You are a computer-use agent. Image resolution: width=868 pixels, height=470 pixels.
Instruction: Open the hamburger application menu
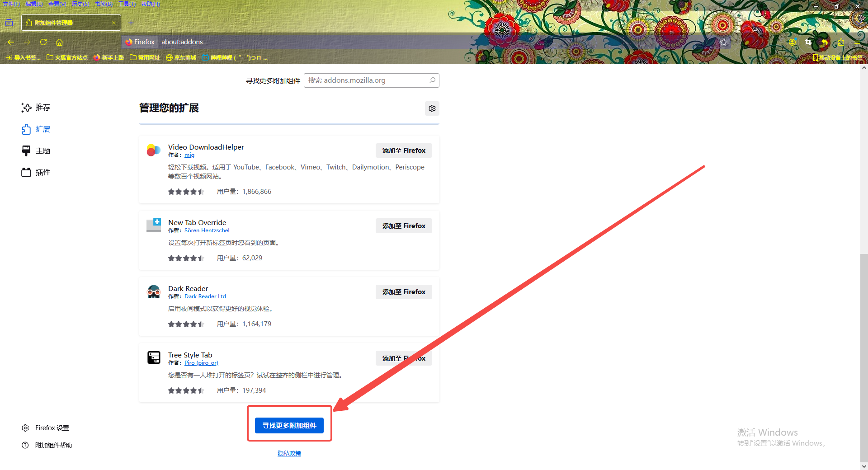point(857,42)
